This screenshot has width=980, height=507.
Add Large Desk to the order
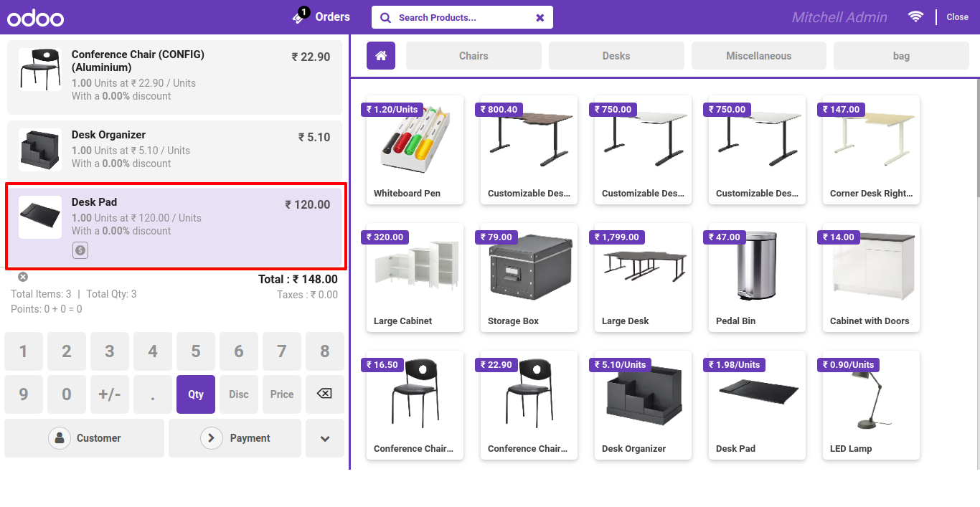[x=643, y=278]
